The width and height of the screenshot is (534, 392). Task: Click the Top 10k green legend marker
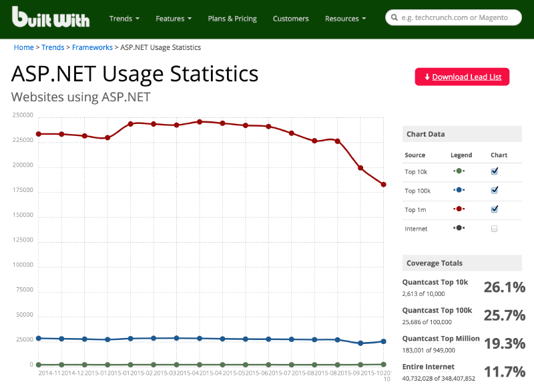point(459,171)
